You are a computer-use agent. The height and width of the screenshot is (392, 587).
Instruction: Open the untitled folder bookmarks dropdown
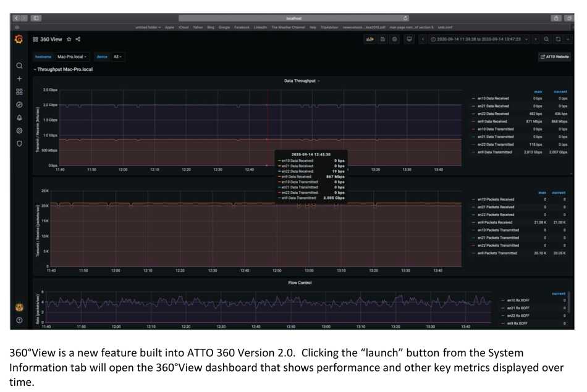148,27
